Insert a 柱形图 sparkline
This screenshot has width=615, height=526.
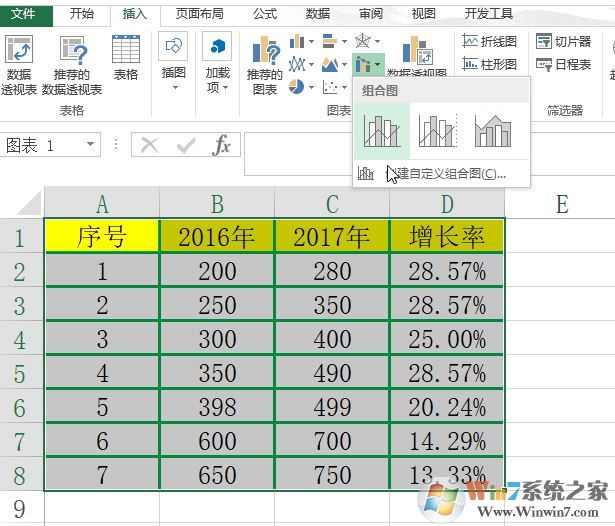(x=489, y=64)
